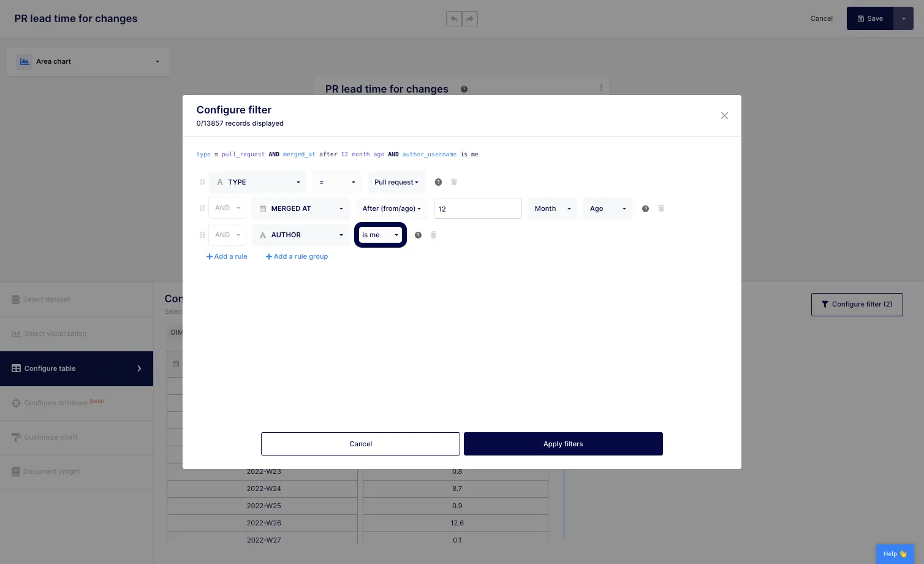The image size is (924, 564).
Task: Click the funnel icon on Configure filter (2)
Action: 825,304
